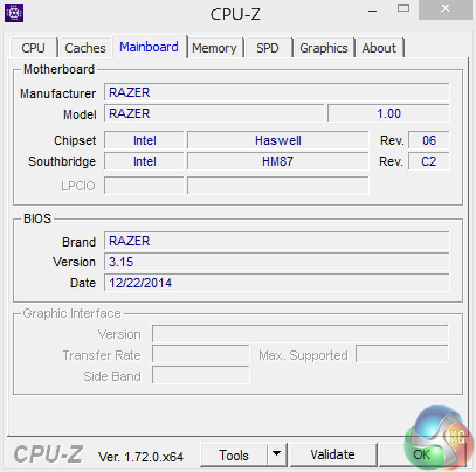Image resolution: width=476 pixels, height=472 pixels.
Task: Close the CPU-Z window
Action: click(446, 9)
